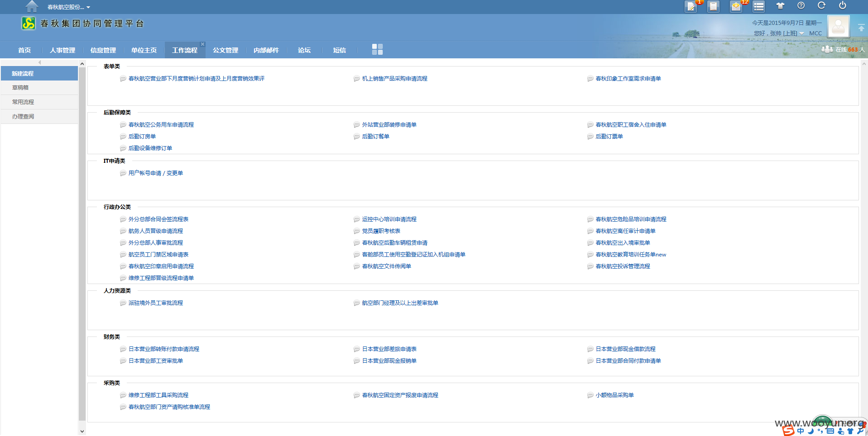Change skin via the T-shirt icon in top bar
This screenshot has width=868, height=436.
pos(780,6)
